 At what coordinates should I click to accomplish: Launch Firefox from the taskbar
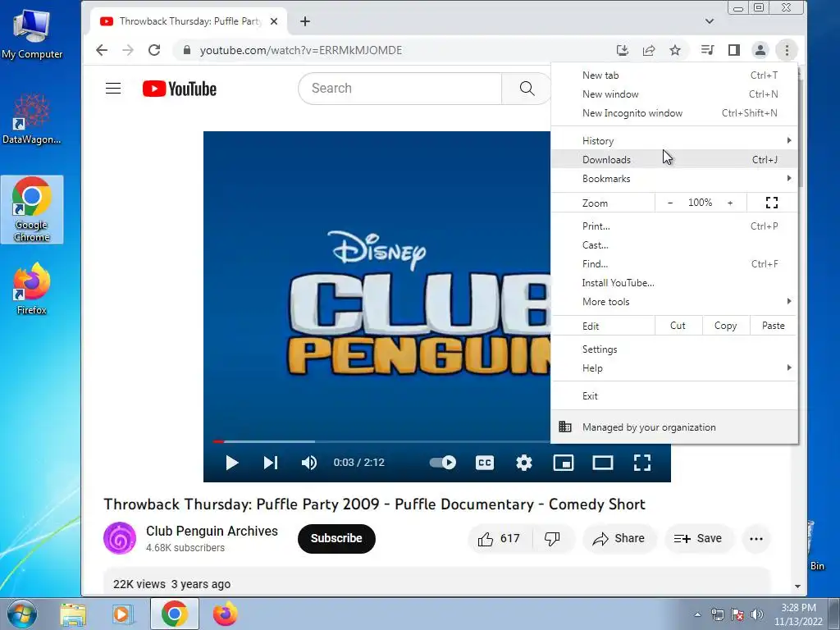coord(225,614)
